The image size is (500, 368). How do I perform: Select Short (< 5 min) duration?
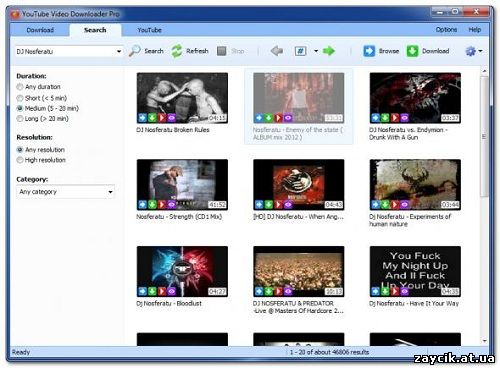click(20, 98)
